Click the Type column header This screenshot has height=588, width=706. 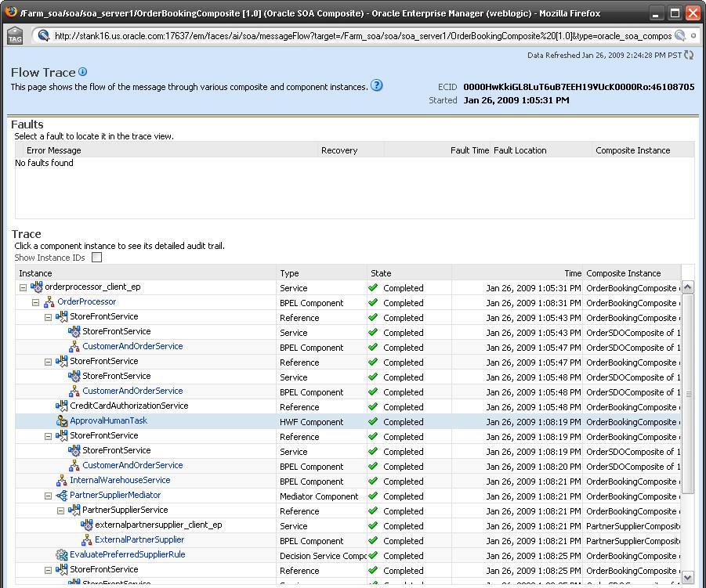[321, 272]
